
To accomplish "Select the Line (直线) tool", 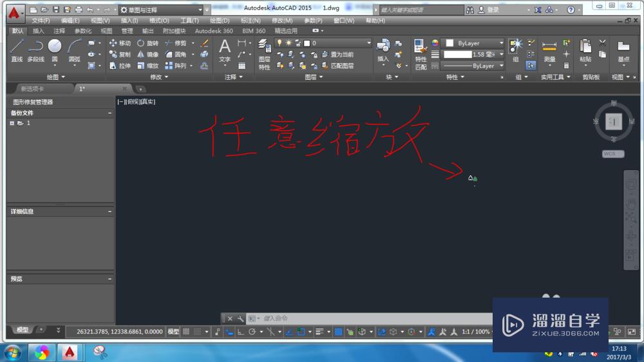I will click(x=17, y=50).
